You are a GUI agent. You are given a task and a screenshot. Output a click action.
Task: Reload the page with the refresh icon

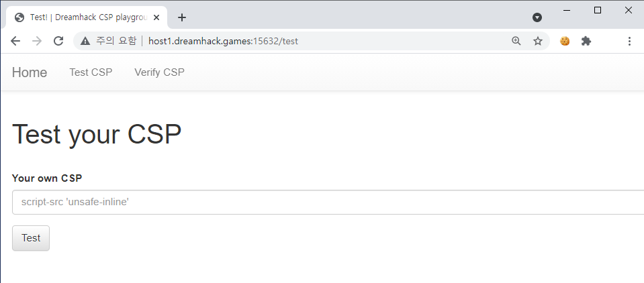tap(58, 41)
